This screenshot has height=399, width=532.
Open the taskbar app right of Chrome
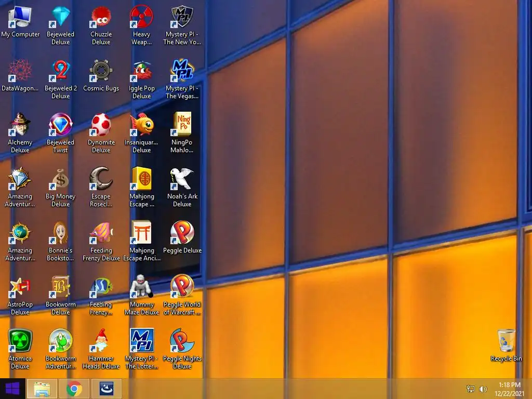106,389
